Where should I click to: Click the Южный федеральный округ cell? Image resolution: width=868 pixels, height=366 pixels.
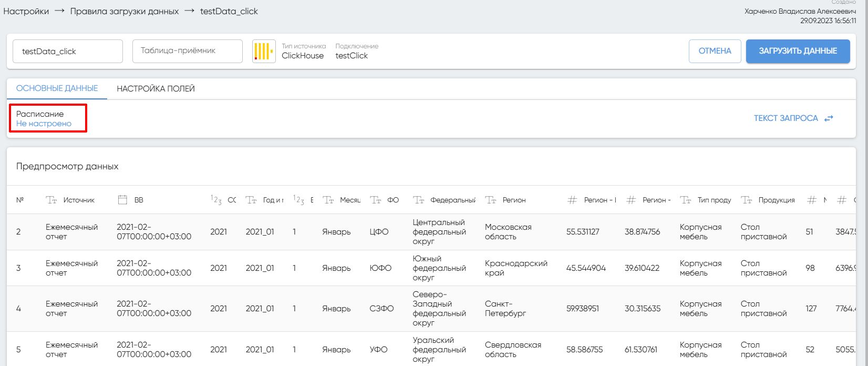click(x=439, y=268)
